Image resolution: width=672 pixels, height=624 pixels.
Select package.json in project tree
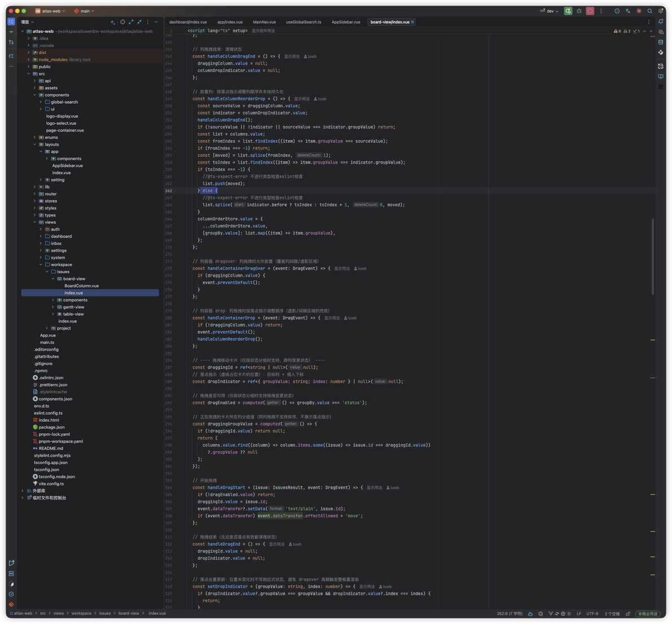[x=51, y=427]
